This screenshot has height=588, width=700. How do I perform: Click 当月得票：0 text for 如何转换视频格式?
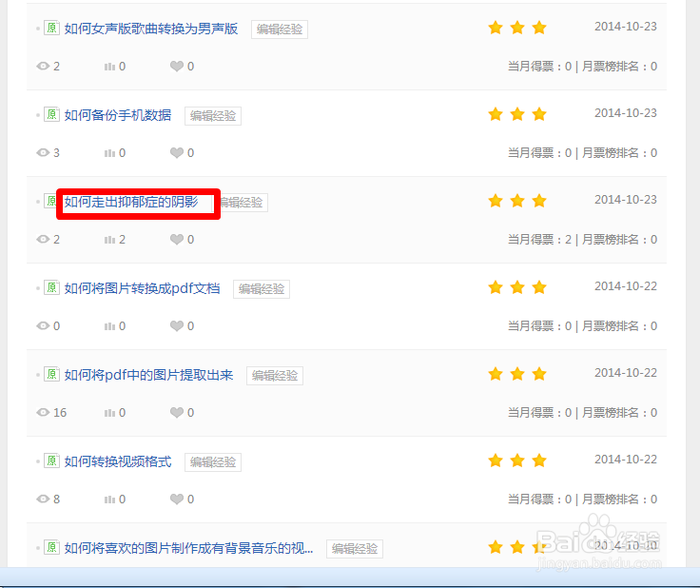539,500
